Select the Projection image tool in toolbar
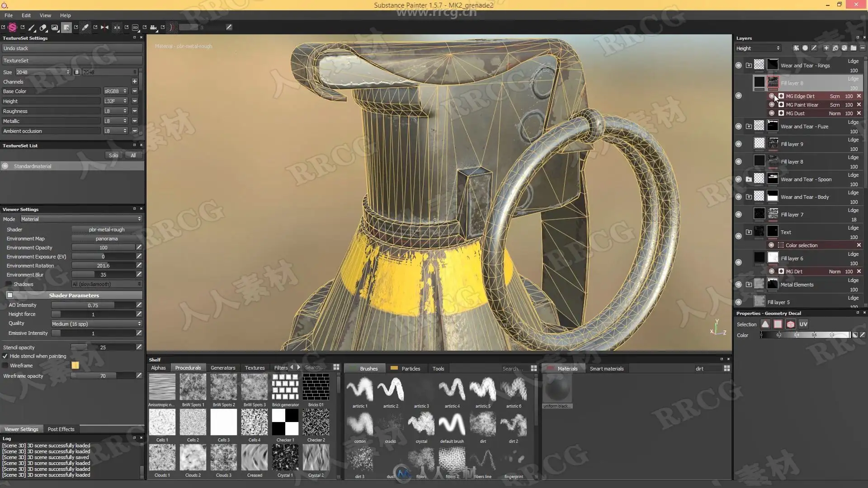The height and width of the screenshot is (488, 868). point(55,28)
